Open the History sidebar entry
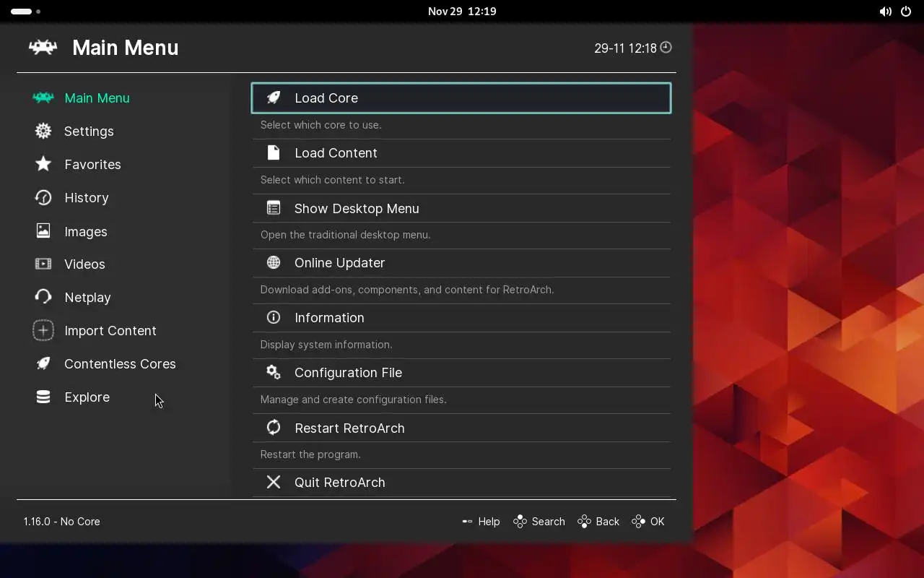The image size is (924, 578). coord(86,197)
